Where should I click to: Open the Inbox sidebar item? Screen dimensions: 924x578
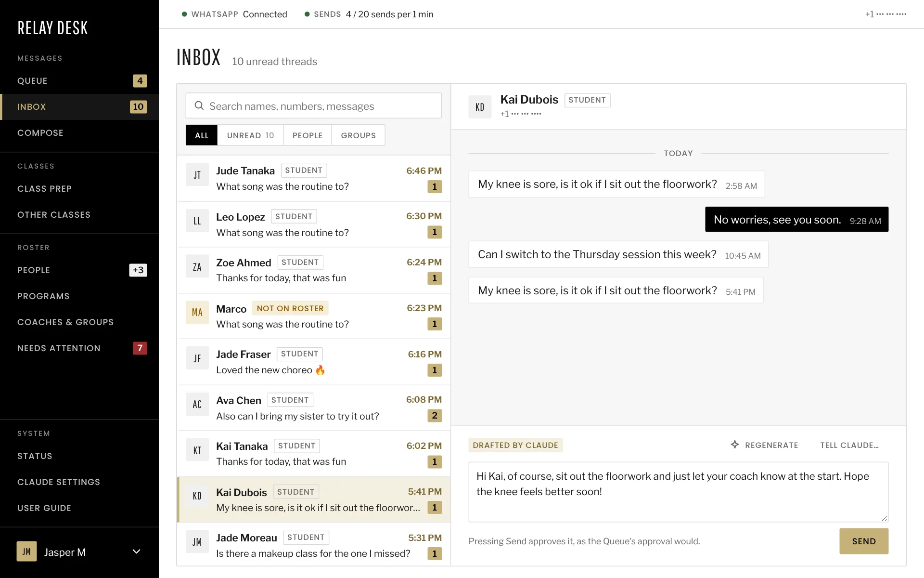click(x=79, y=107)
